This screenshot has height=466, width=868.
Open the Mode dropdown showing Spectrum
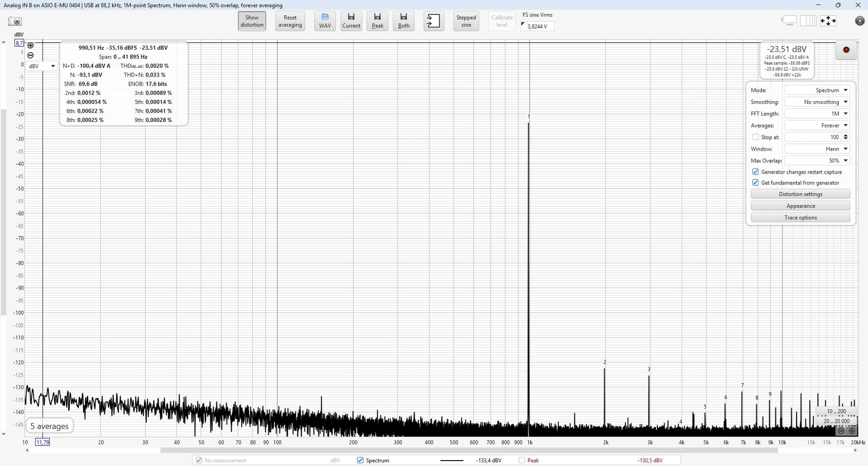817,90
